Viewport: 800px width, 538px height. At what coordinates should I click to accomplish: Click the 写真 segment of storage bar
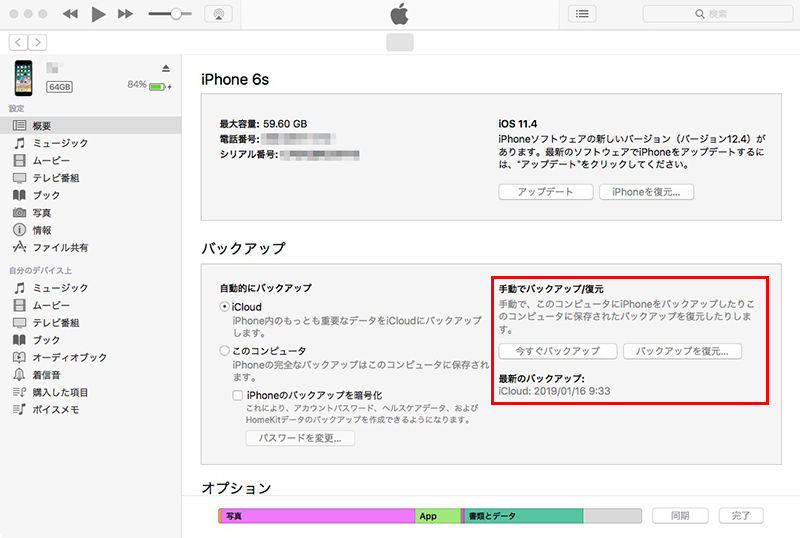318,516
